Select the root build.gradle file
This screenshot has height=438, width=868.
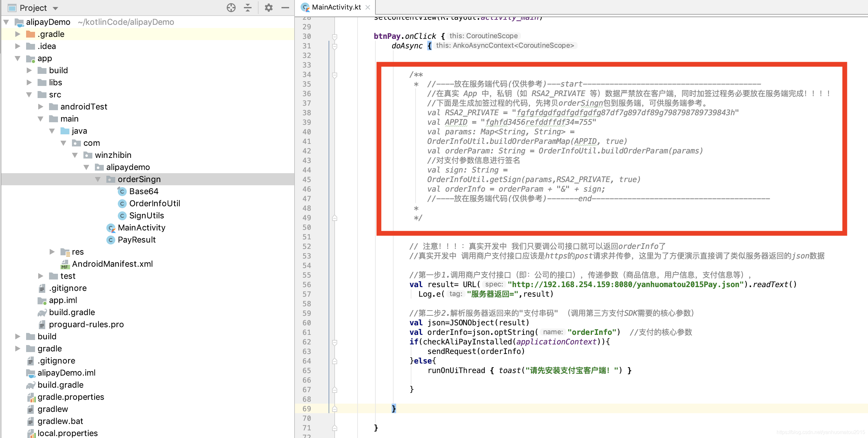(60, 385)
